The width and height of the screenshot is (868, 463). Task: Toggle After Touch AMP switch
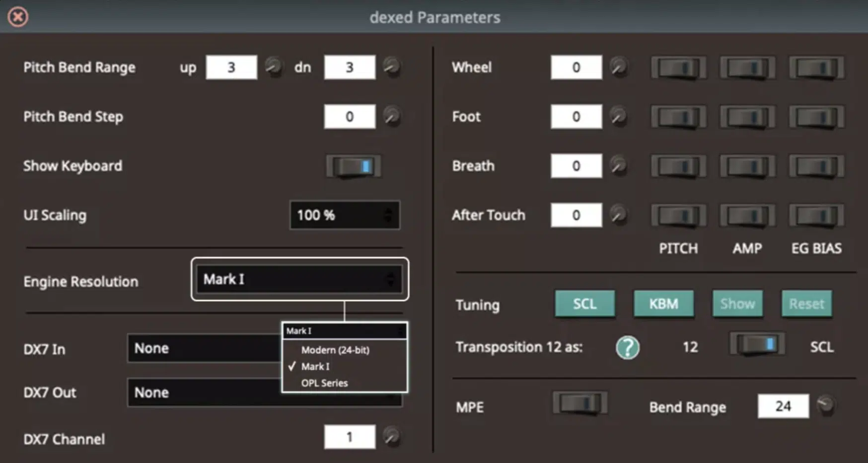click(x=747, y=216)
